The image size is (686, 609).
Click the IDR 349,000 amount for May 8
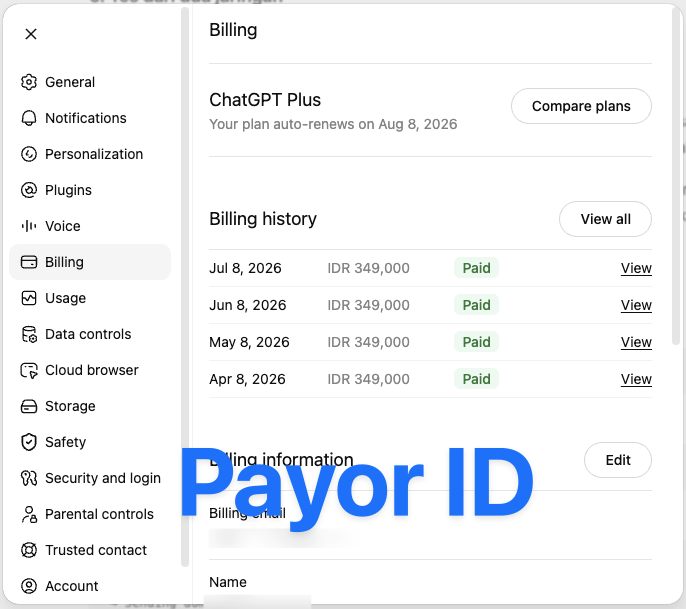368,342
